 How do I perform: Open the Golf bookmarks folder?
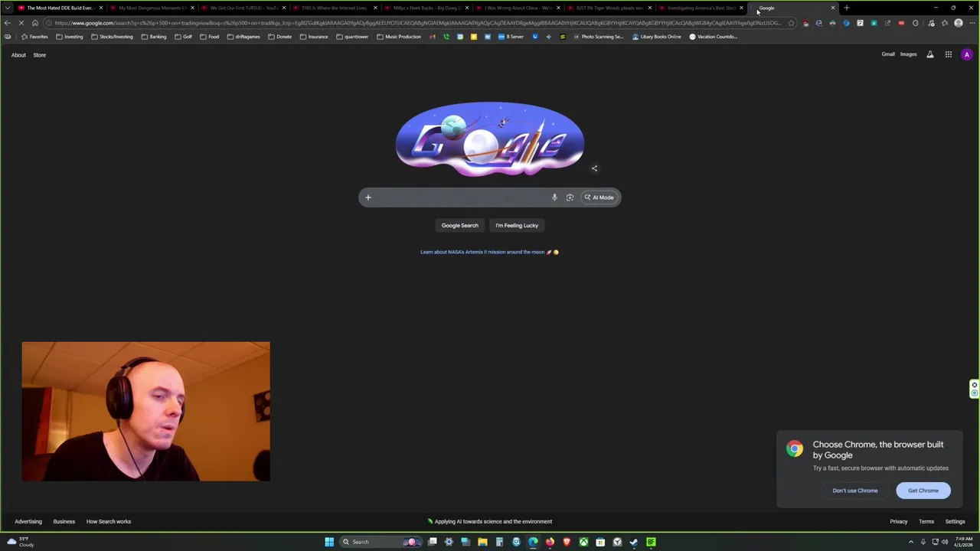pyautogui.click(x=183, y=37)
